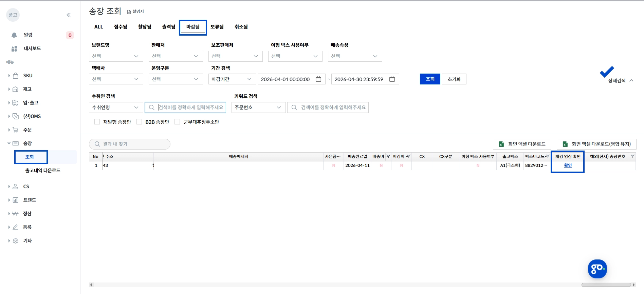Viewport: 644px width, 294px height.
Task: Check the 재발행 송장만 checkbox
Action: (x=97, y=122)
